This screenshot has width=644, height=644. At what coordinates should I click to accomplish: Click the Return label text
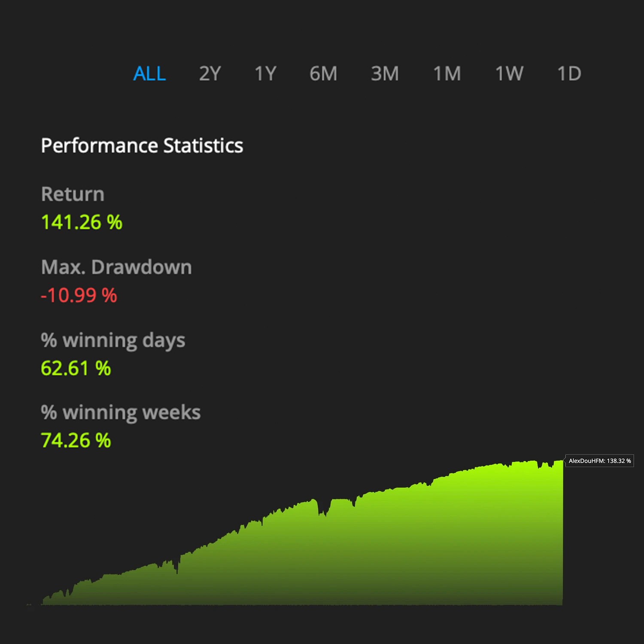click(x=72, y=194)
